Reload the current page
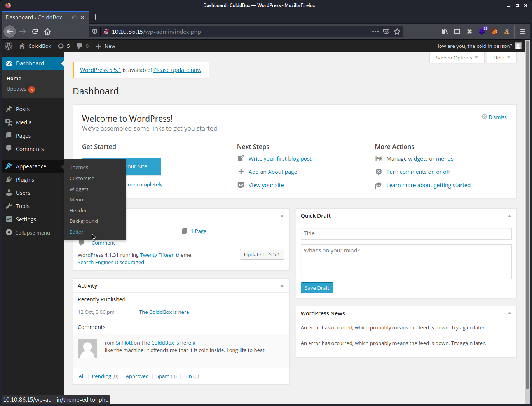Image resolution: width=532 pixels, height=406 pixels. 35,31
